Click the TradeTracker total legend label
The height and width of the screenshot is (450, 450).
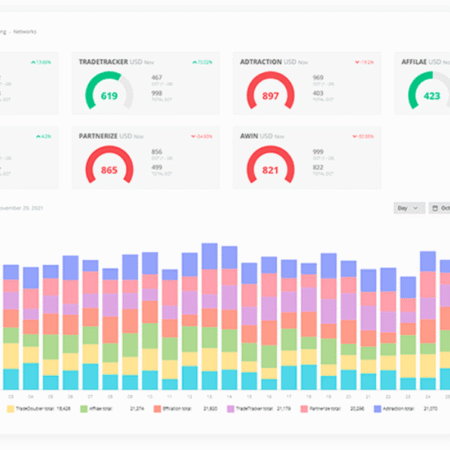pyautogui.click(x=254, y=408)
